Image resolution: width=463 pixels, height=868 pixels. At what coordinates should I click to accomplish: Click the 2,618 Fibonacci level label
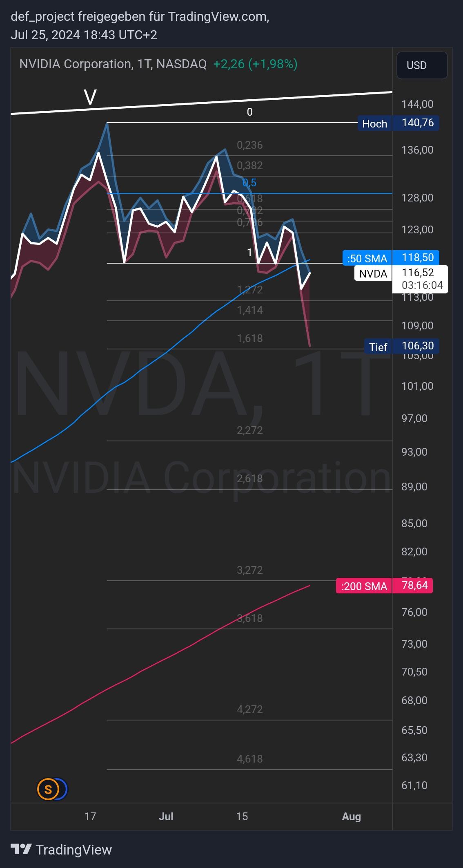[x=249, y=478]
